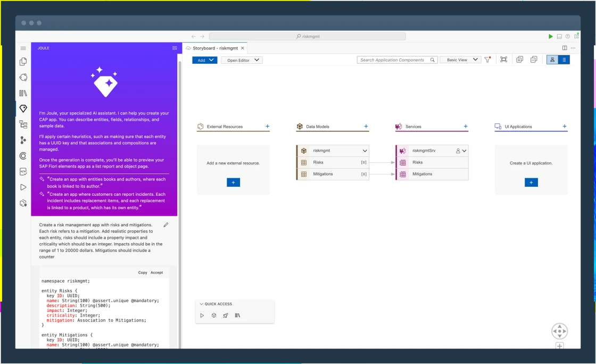Click the green run button at top right
Screen dimensions: 596x364
pos(550,37)
